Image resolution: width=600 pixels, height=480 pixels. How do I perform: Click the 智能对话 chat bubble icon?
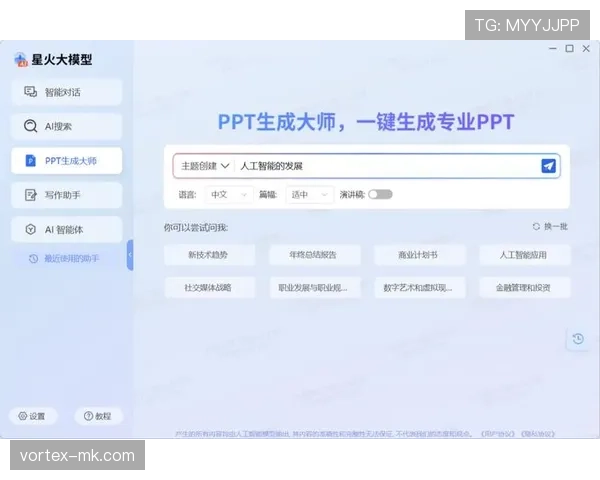[30, 92]
